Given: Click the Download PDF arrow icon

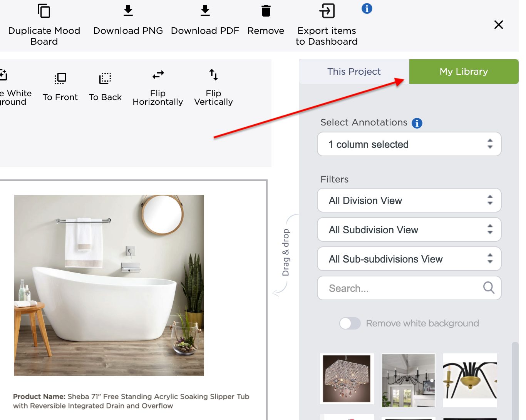Looking at the screenshot, I should coord(205,11).
